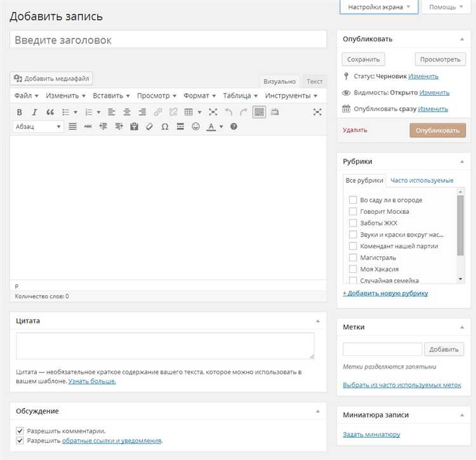This screenshot has width=476, height=460.
Task: Click the table grid icon
Action: (x=188, y=112)
